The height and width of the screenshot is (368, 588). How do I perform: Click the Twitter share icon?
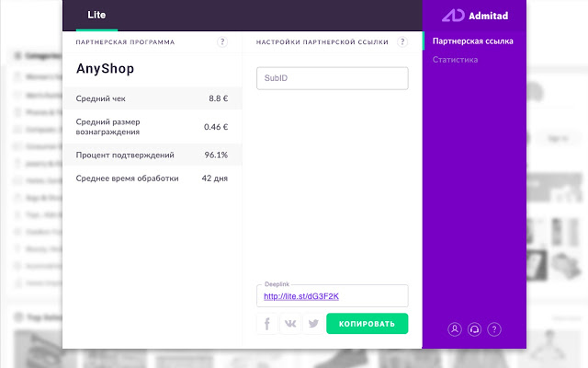[313, 324]
